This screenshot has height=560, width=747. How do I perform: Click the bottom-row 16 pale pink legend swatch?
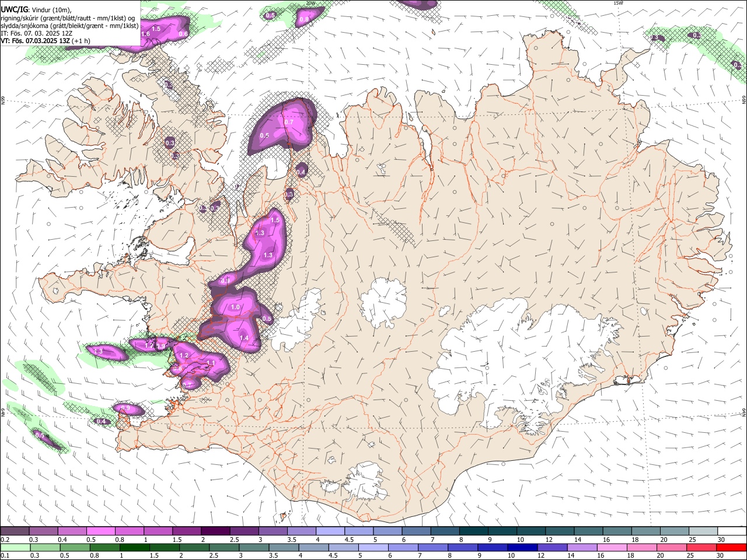tap(613, 547)
